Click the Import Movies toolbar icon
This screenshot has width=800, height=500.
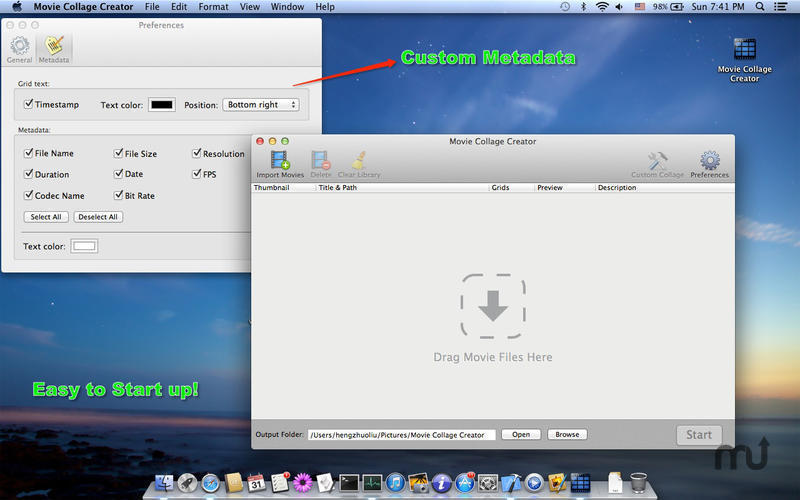tap(280, 160)
